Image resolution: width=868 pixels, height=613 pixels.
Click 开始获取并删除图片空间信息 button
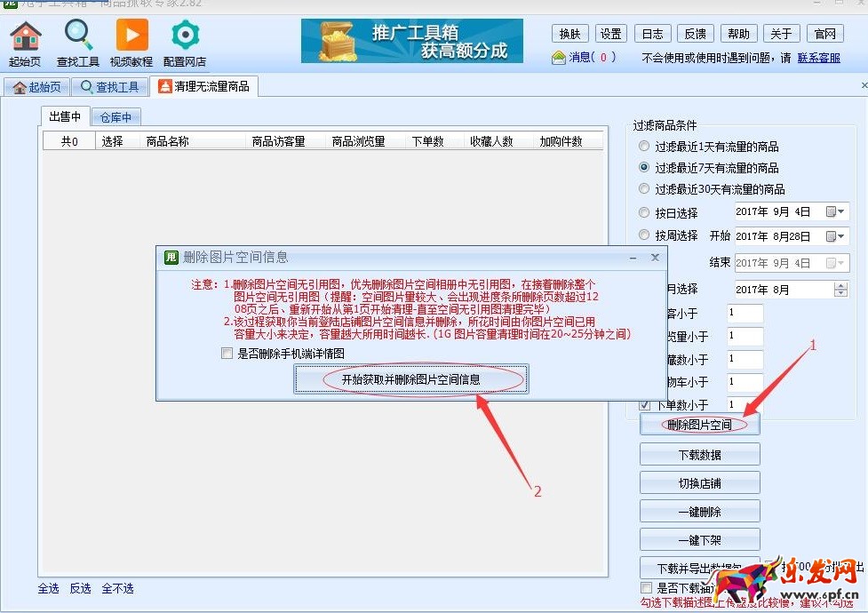(410, 379)
